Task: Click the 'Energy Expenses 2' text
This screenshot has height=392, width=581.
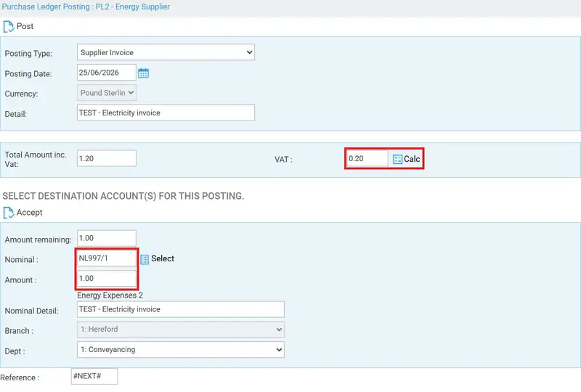Action: (110, 295)
